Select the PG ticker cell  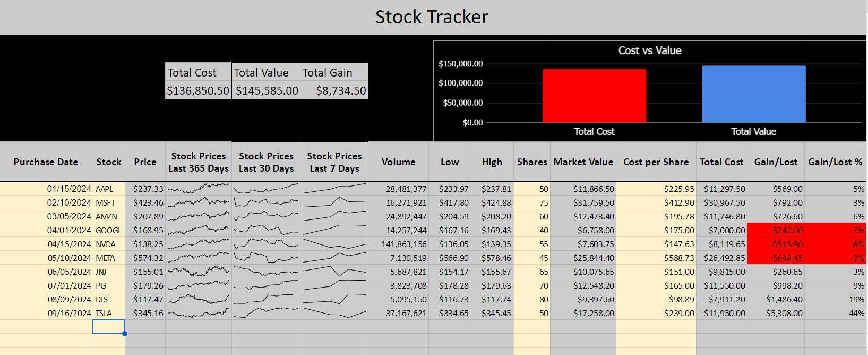point(109,285)
